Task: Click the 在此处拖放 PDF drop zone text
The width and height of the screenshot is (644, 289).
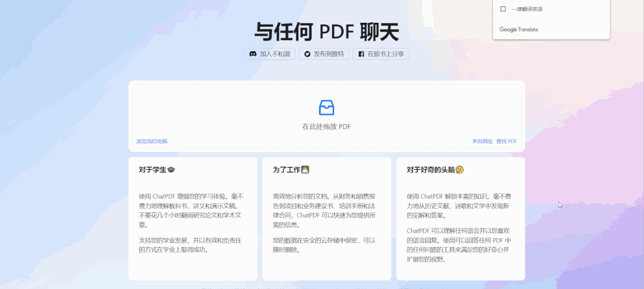Action: [x=327, y=127]
